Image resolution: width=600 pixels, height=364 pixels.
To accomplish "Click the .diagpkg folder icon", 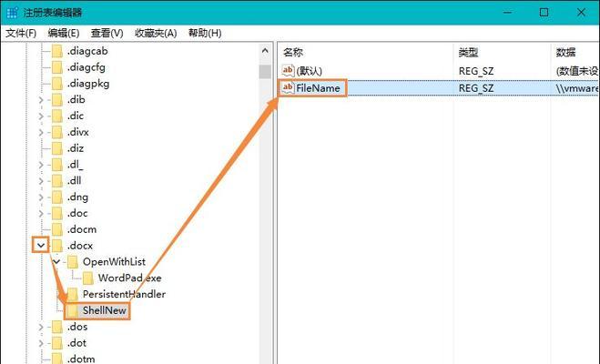I will click(x=57, y=84).
